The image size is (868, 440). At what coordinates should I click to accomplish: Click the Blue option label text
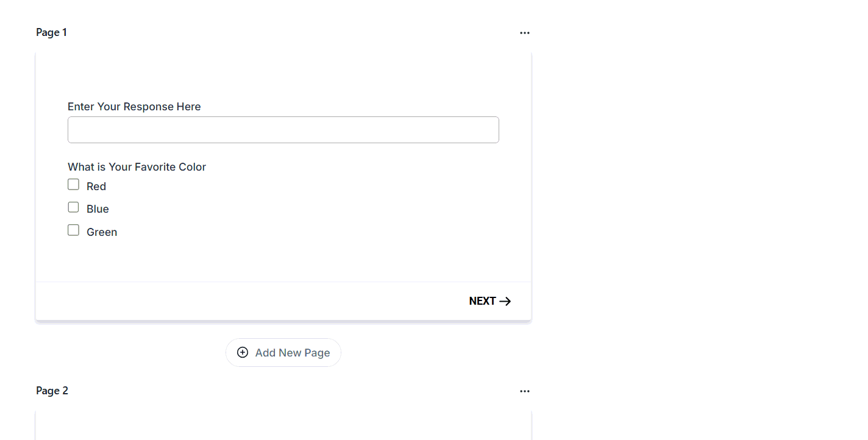tap(98, 209)
